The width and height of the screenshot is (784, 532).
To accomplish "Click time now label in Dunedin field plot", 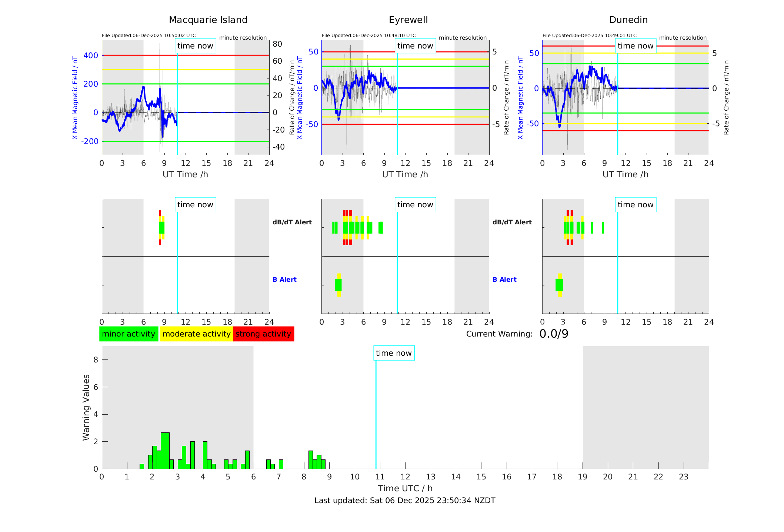I will click(635, 46).
